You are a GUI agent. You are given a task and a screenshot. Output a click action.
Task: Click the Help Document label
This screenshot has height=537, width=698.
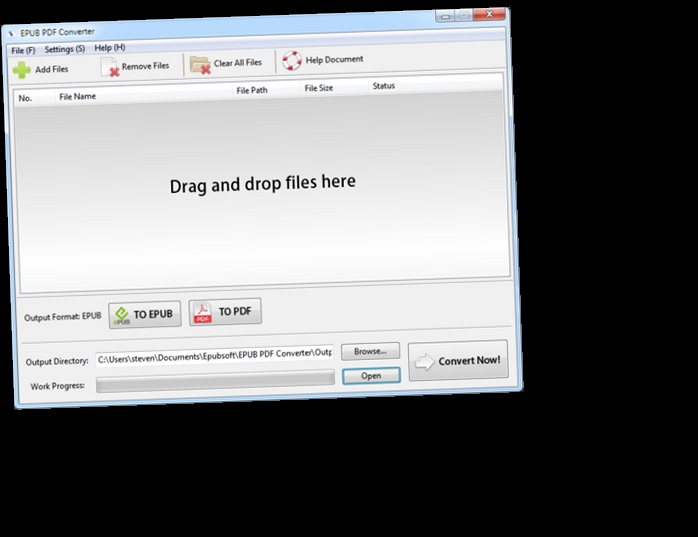pos(334,60)
